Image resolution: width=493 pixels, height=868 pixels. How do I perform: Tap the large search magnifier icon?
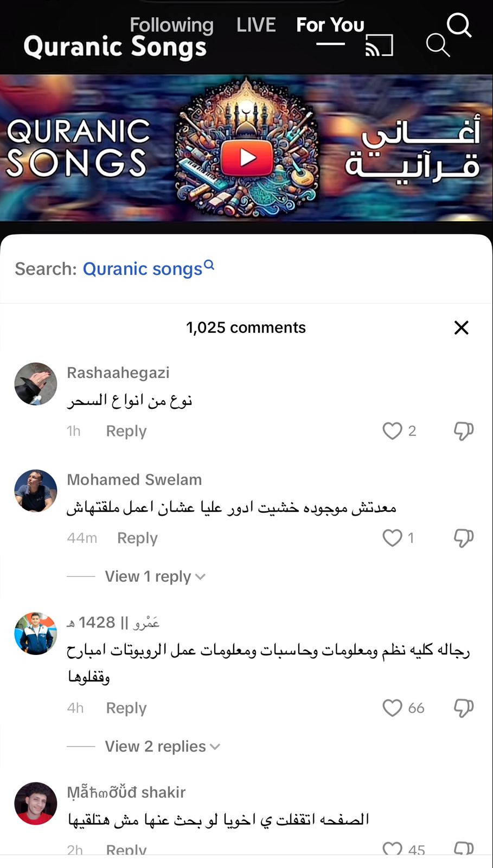(x=459, y=25)
